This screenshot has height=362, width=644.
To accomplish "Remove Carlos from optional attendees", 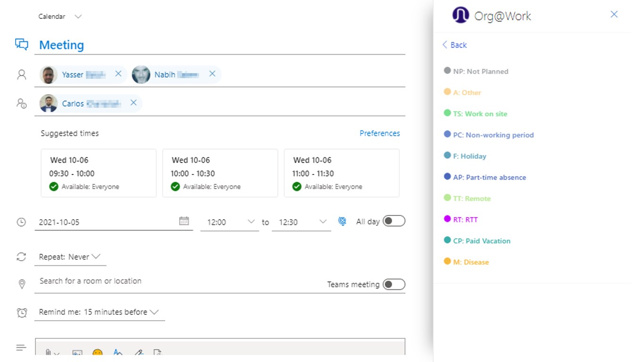I will (x=133, y=103).
